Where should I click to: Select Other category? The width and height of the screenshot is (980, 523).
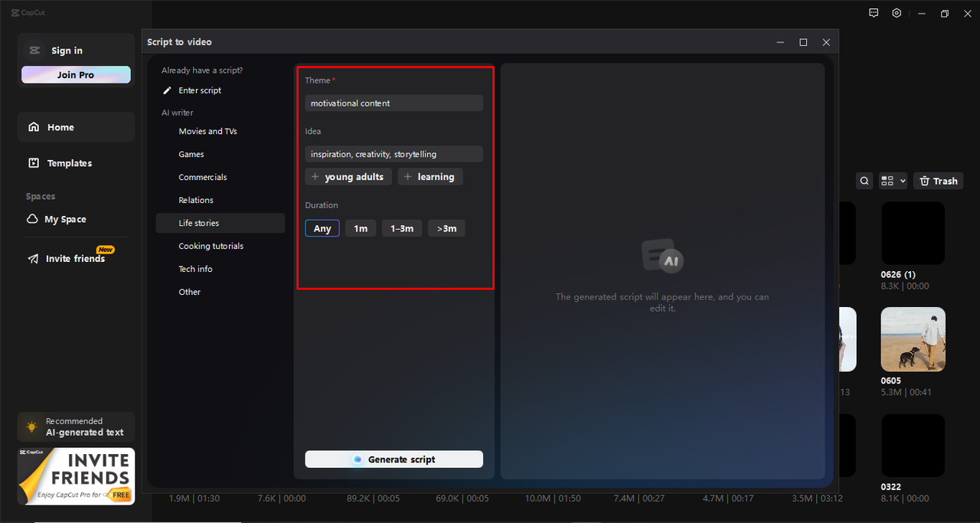click(220, 292)
